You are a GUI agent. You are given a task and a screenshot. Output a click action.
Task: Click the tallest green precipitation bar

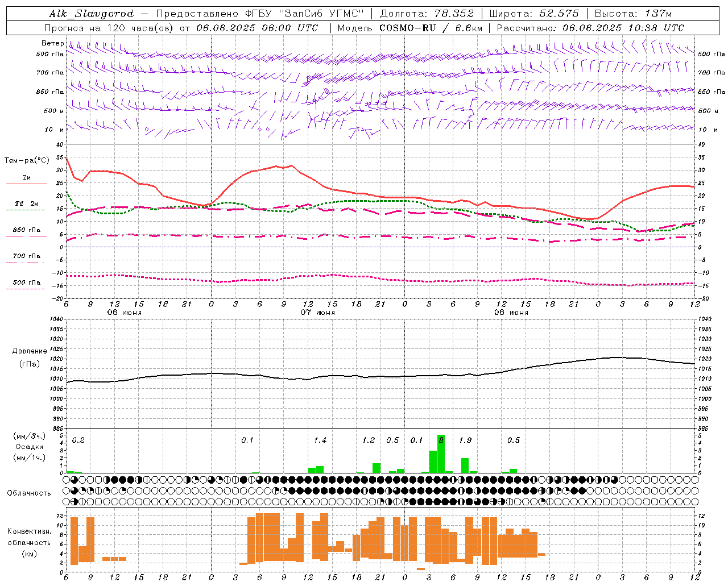pyautogui.click(x=441, y=454)
